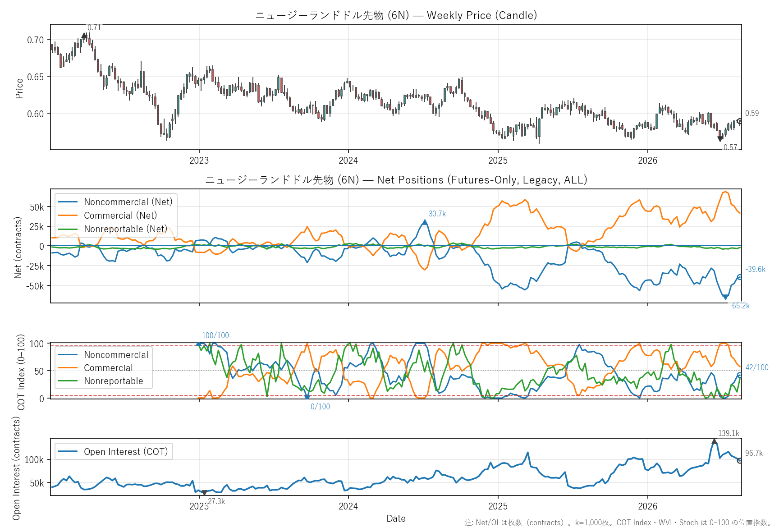Click the blue line swatch for Noncommercial (Net)
Image resolution: width=779 pixels, height=532 pixels.
click(x=68, y=202)
